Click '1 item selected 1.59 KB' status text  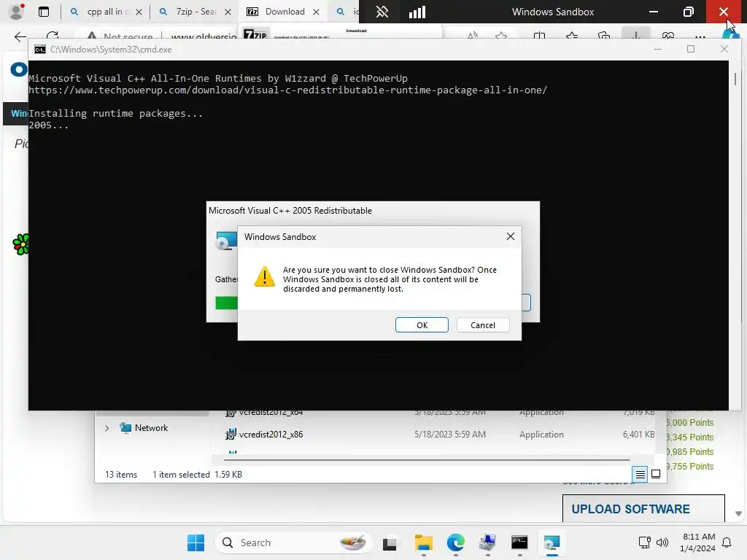197,475
